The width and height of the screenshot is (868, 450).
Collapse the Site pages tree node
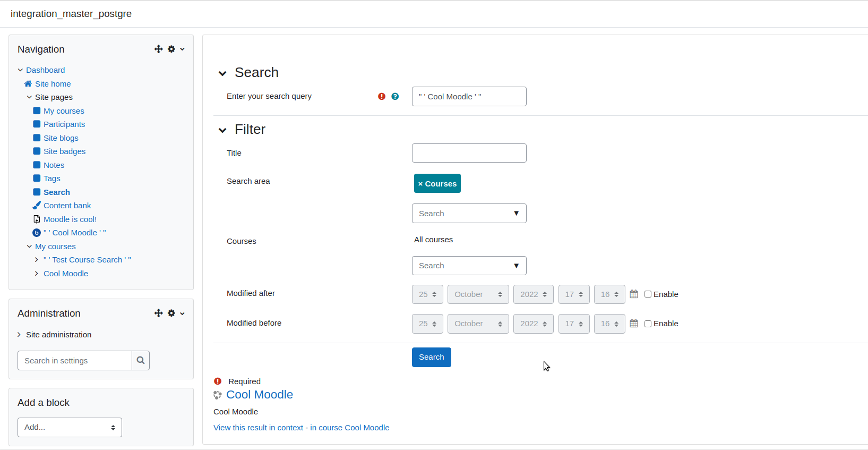pyautogui.click(x=29, y=97)
